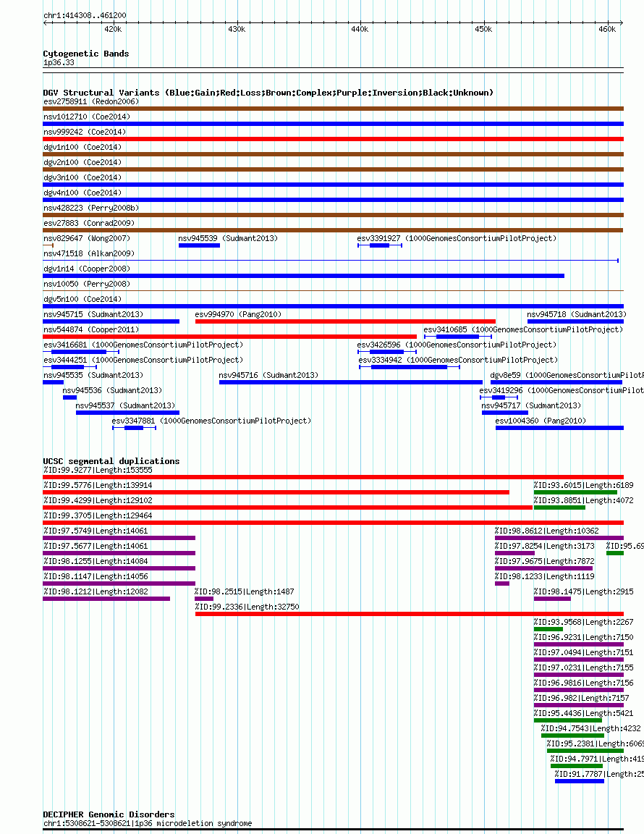644x834 pixels.
Task: Select the DGV Structural Variants track title
Action: (x=268, y=93)
